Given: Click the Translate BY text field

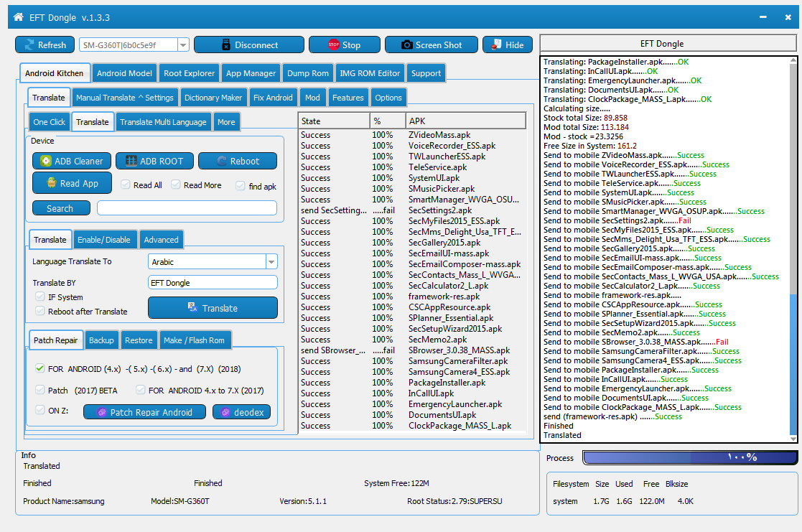Looking at the screenshot, I should (x=213, y=282).
